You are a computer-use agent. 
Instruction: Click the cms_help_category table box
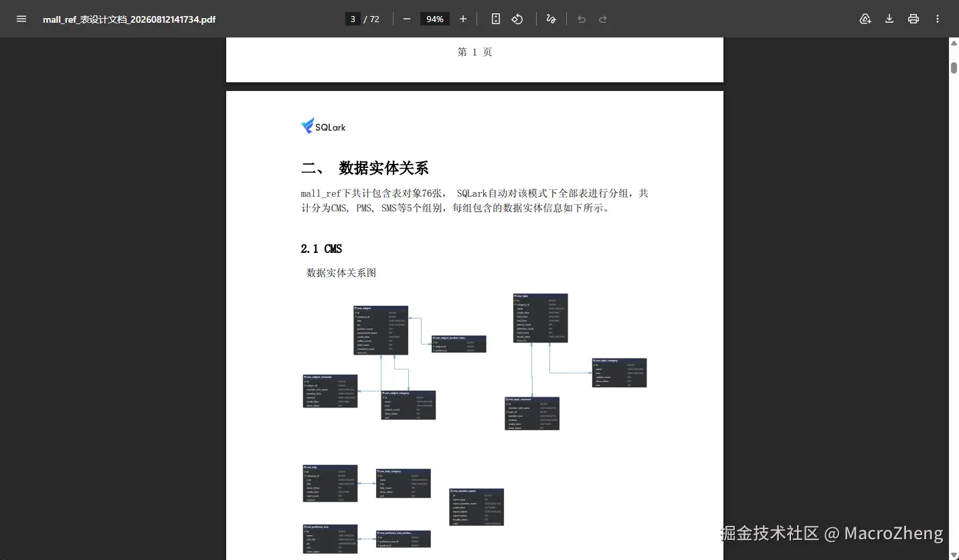pos(403,484)
